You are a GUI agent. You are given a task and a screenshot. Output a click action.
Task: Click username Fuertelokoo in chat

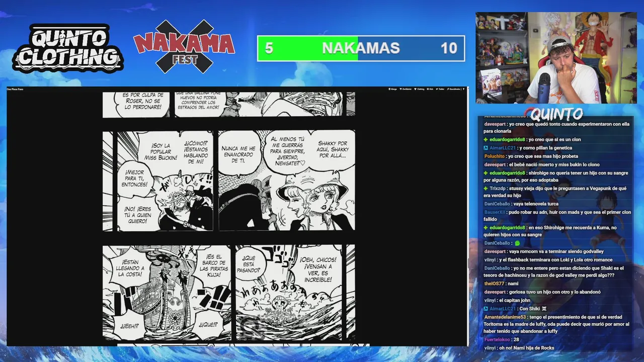(x=497, y=340)
